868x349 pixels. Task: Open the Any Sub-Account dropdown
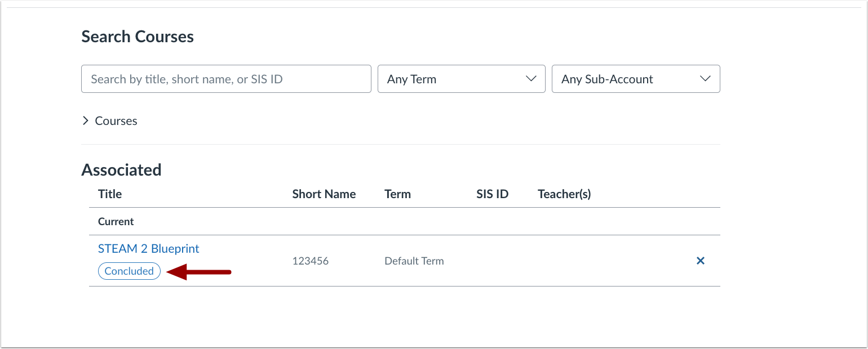(x=635, y=79)
